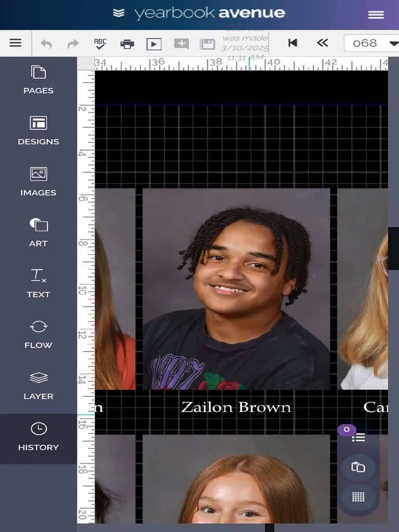Open the Layer panel
The height and width of the screenshot is (532, 399).
click(x=38, y=385)
